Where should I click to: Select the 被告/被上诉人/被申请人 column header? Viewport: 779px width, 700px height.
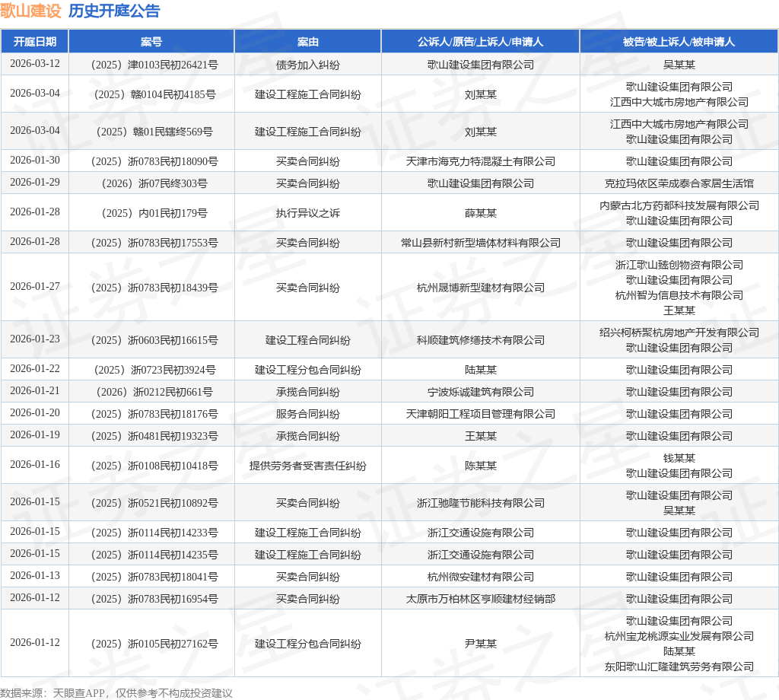click(x=679, y=42)
